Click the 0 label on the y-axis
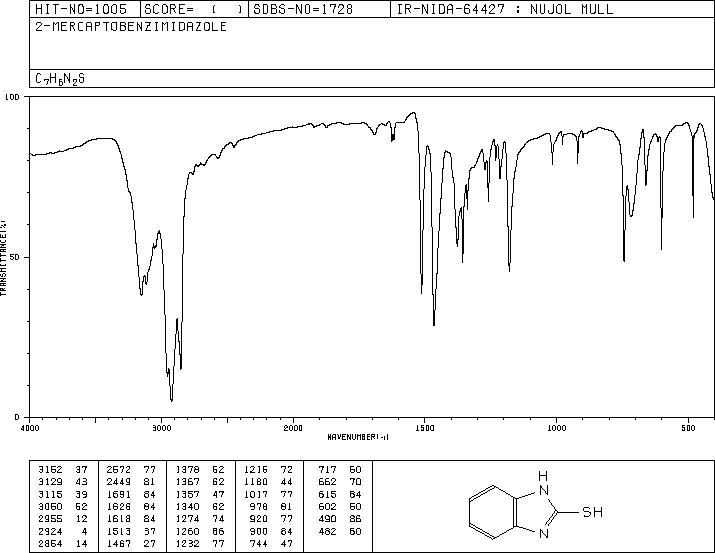This screenshot has height=553, width=715. pos(17,417)
